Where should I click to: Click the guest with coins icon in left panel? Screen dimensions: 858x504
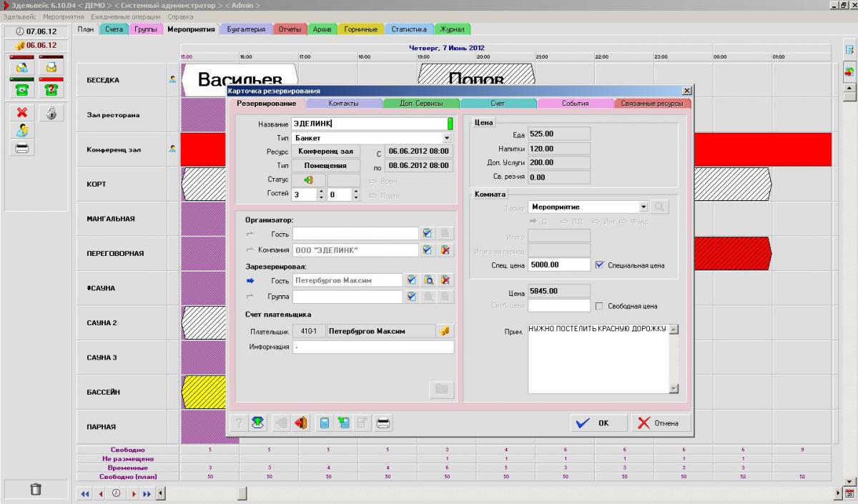(x=22, y=130)
